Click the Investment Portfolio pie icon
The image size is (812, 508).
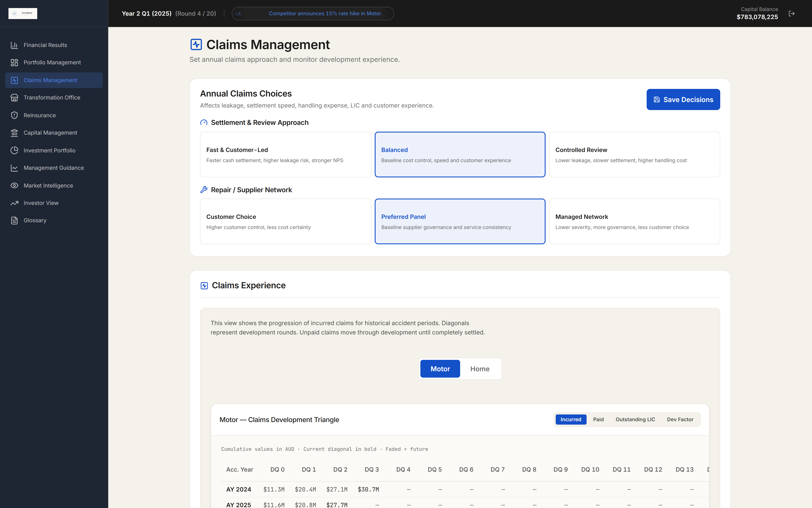click(x=14, y=150)
